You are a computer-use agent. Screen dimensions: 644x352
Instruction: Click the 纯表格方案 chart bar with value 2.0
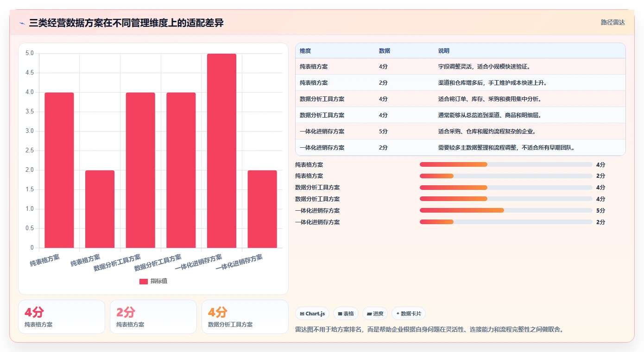[100, 209]
